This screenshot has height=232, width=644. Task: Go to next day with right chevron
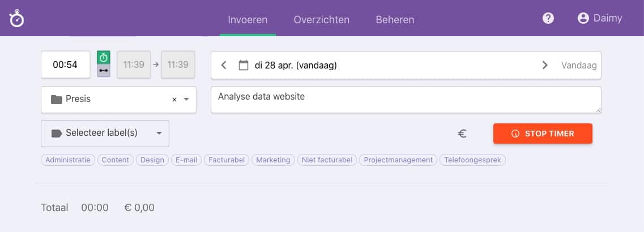coord(545,65)
